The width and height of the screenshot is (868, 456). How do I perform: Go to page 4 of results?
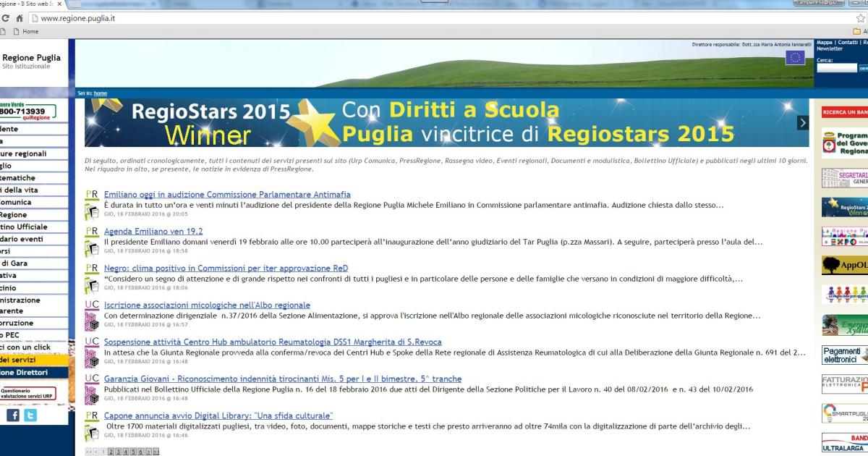click(126, 452)
